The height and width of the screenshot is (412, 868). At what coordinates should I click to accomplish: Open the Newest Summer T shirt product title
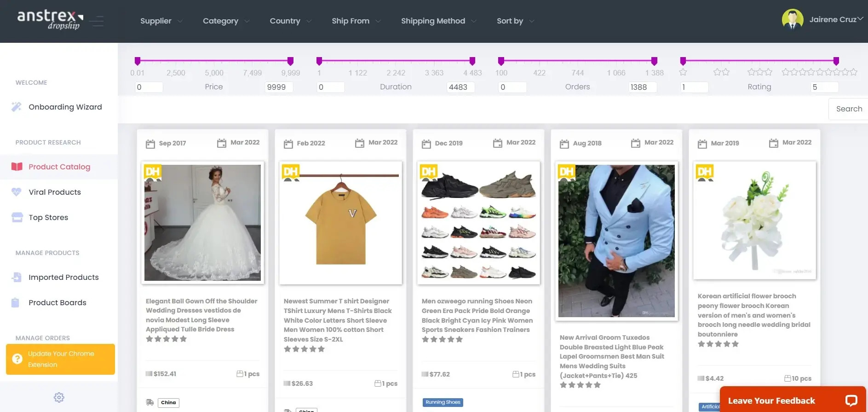[338, 320]
